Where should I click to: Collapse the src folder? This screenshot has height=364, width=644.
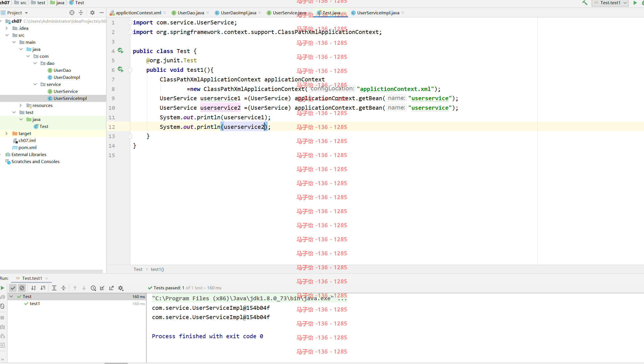click(x=7, y=35)
